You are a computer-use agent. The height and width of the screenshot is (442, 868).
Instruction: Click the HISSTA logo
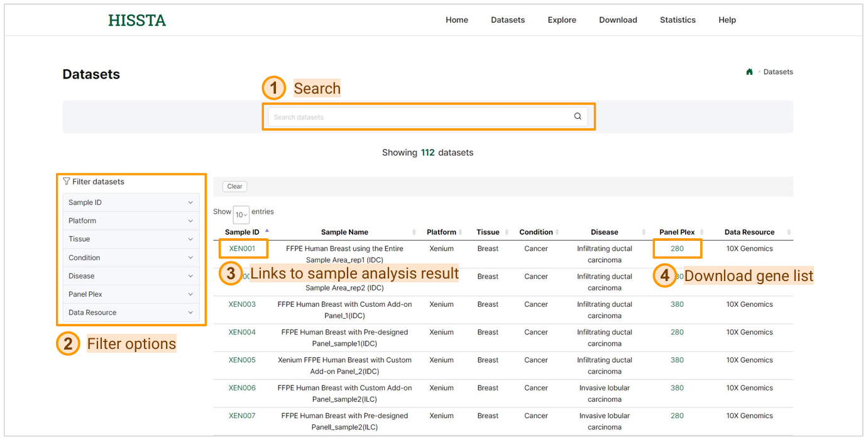137,21
